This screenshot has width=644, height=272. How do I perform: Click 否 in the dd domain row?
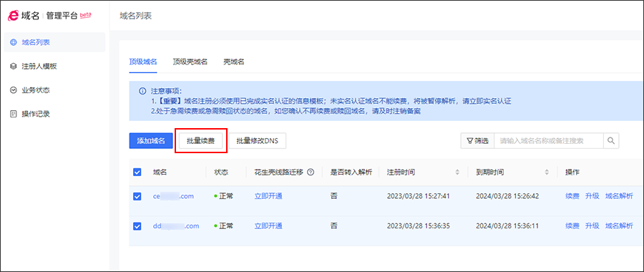pos(333,225)
